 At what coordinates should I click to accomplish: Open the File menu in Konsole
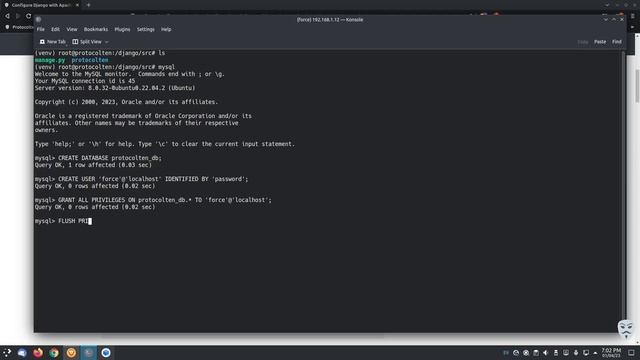coord(40,29)
